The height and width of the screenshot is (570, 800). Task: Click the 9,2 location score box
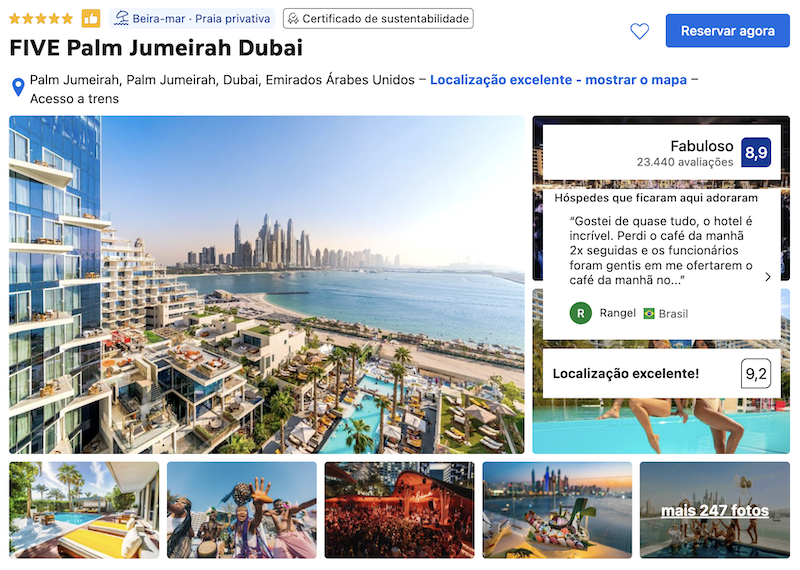pyautogui.click(x=756, y=374)
